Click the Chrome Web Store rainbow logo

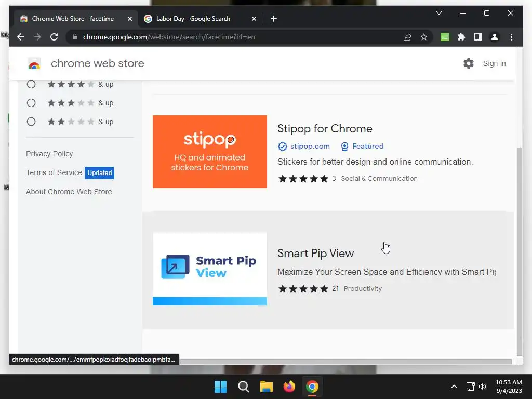(34, 63)
